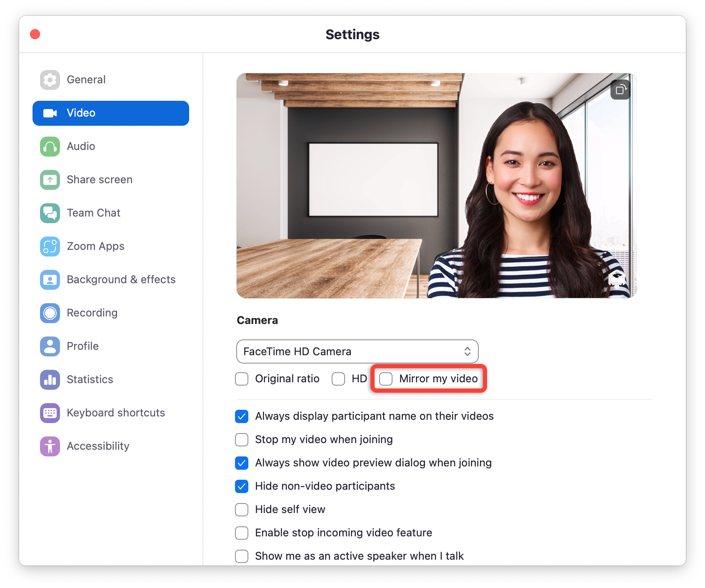Check Stop my video when joining

tap(242, 440)
